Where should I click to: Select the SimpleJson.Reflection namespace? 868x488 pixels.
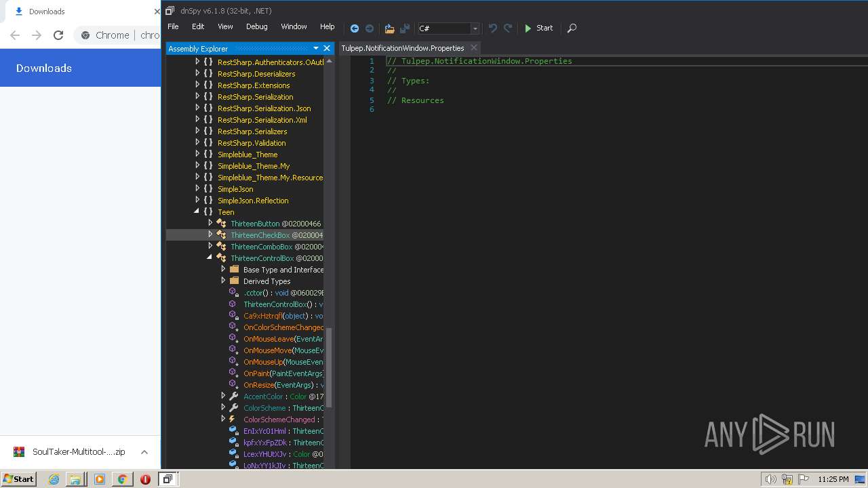[253, 201]
